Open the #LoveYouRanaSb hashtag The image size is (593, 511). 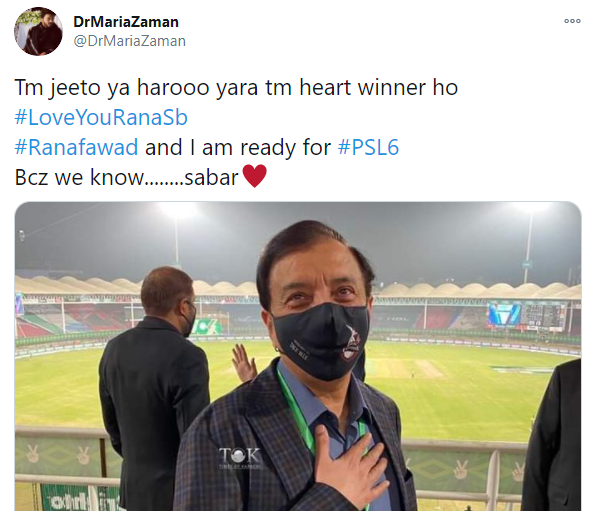click(x=101, y=117)
